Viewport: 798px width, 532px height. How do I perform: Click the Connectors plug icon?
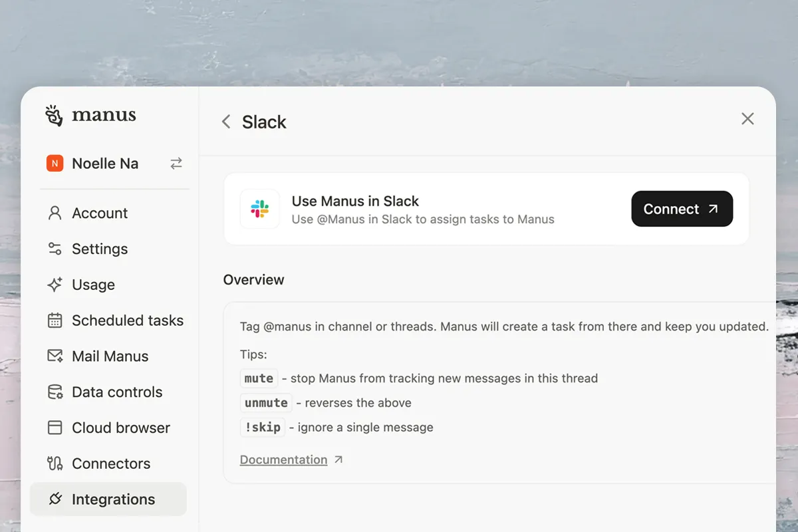tap(55, 464)
